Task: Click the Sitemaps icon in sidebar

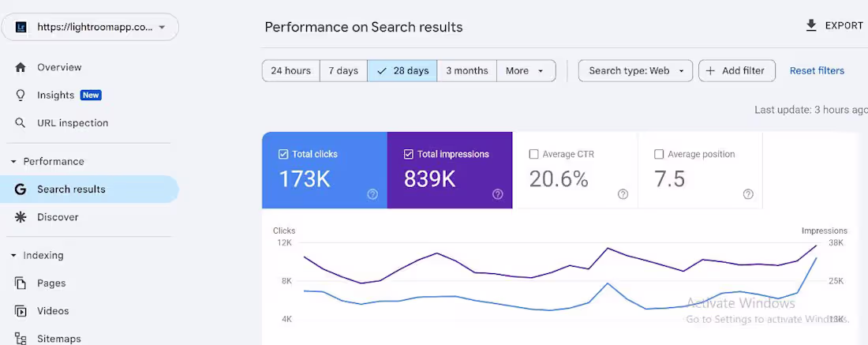Action: tap(21, 339)
